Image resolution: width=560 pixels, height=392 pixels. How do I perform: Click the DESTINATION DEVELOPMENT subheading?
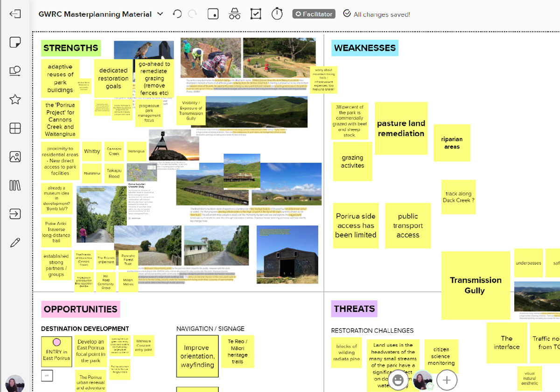[x=85, y=329]
